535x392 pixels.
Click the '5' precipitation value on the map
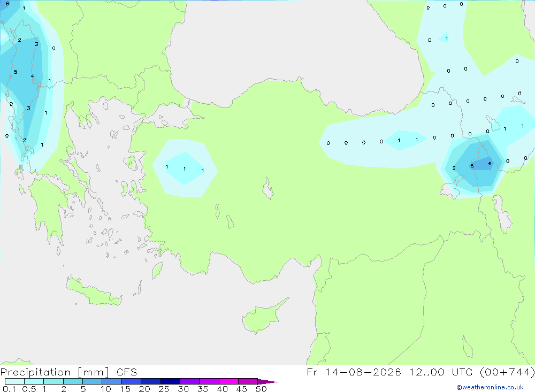[x=16, y=72]
